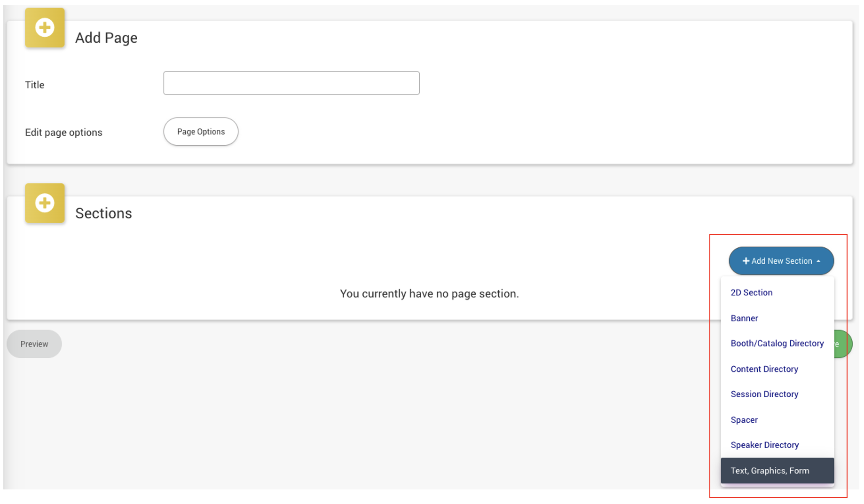864x504 pixels.
Task: Click the Preview button
Action: (x=34, y=344)
